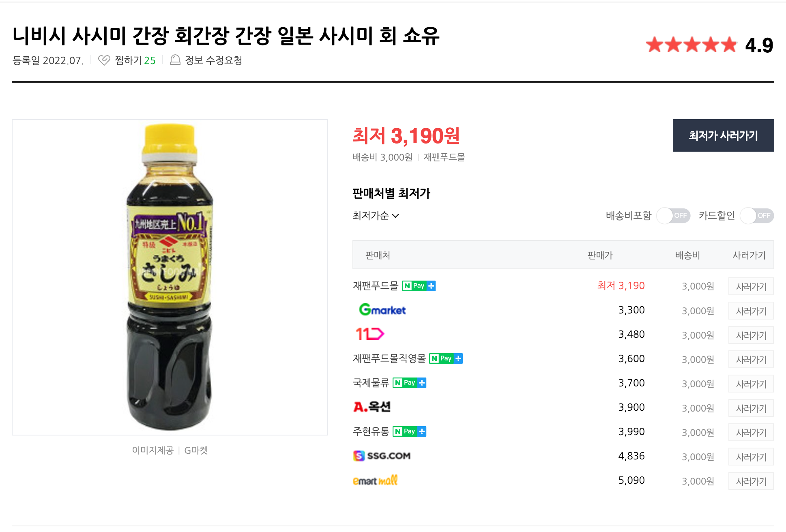Image resolution: width=786 pixels, height=532 pixels.
Task: Click the 배송비 column header
Action: click(x=687, y=255)
